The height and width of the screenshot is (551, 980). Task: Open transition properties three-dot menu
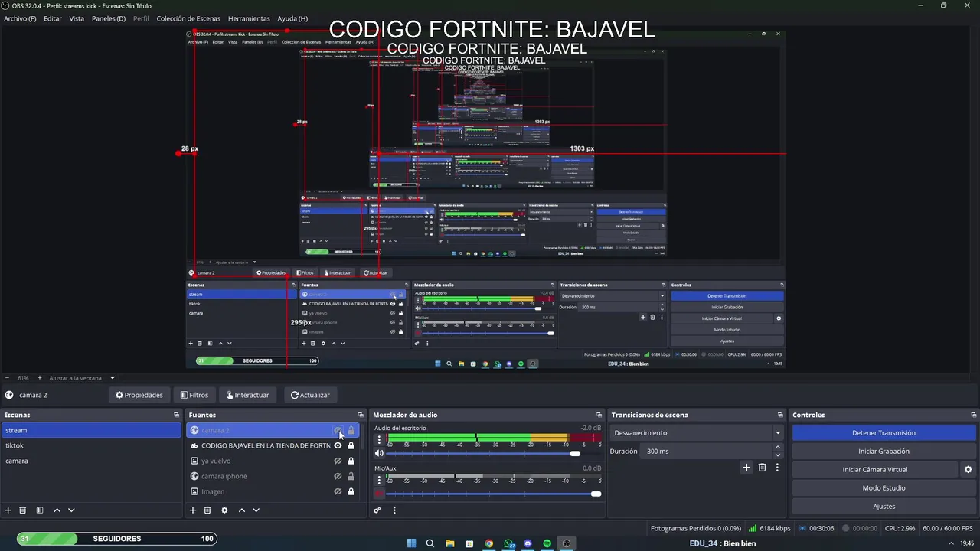777,468
